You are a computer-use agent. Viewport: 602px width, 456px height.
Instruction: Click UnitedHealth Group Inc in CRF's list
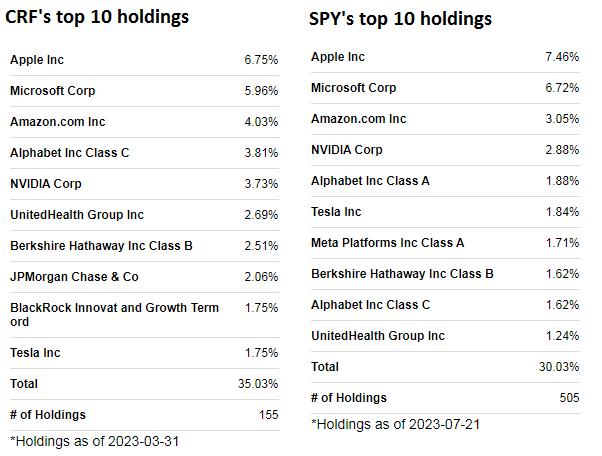point(77,215)
